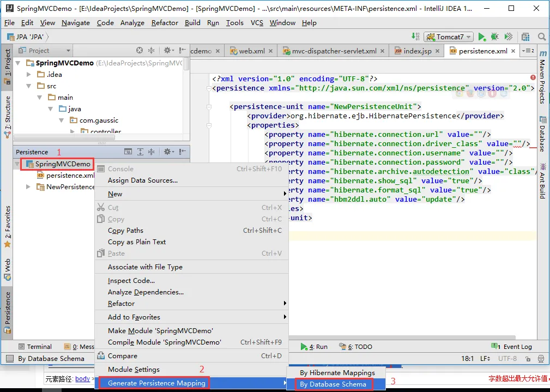Click the UTF-8 encoding in the status bar
This screenshot has height=392, width=550.
pos(507,359)
